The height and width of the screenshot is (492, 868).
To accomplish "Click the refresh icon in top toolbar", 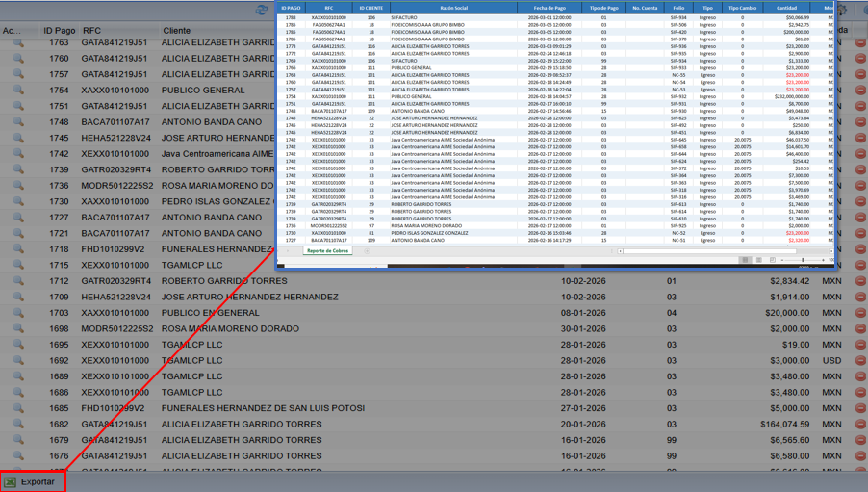I will pos(263,10).
